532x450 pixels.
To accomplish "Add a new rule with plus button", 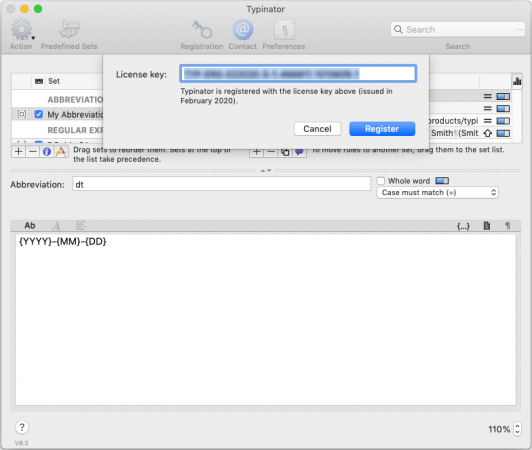I will [257, 152].
